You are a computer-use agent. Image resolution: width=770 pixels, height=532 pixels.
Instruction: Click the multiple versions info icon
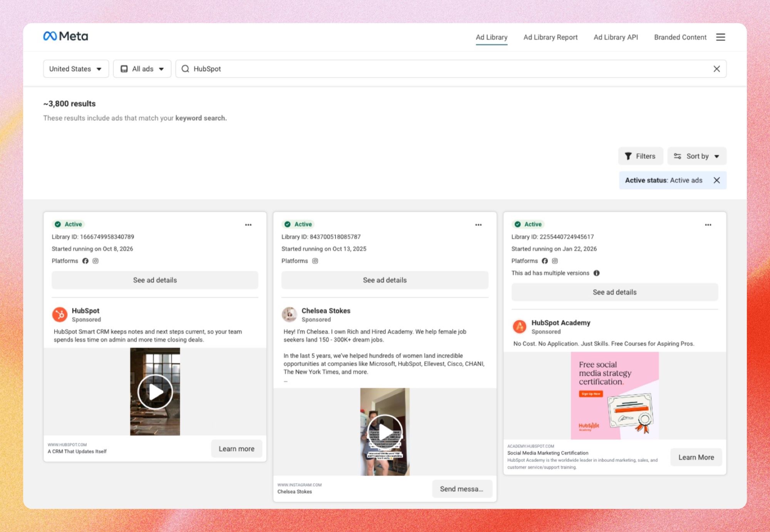[596, 273]
